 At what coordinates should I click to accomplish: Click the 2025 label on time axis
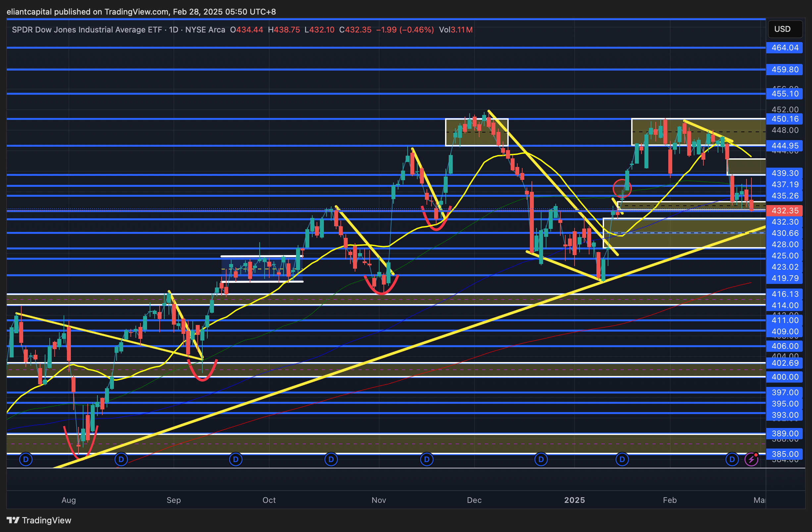[x=575, y=500]
